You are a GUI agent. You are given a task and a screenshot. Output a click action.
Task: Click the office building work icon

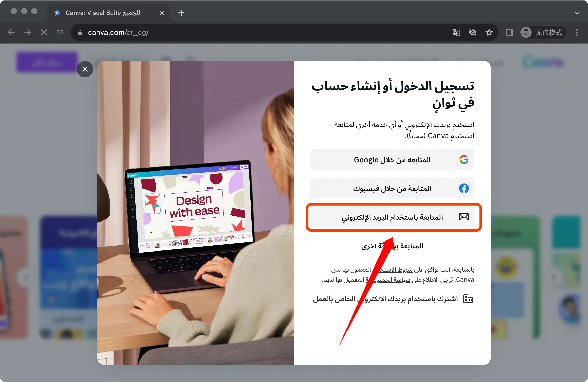click(468, 299)
